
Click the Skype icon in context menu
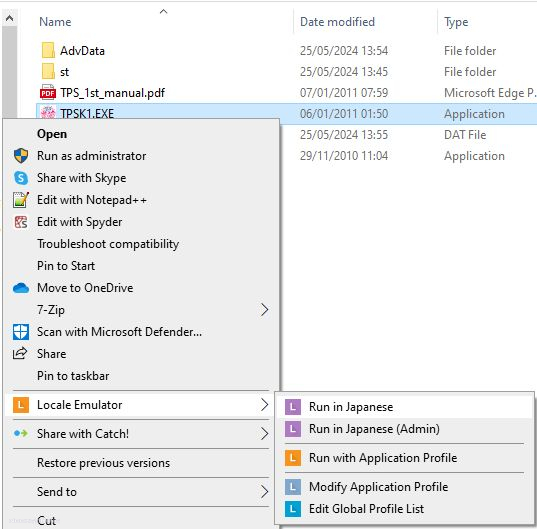coord(21,178)
